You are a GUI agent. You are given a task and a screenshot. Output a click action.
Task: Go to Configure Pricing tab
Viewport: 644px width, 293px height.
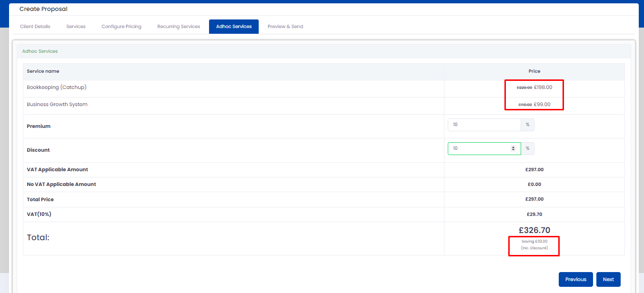coord(121,27)
